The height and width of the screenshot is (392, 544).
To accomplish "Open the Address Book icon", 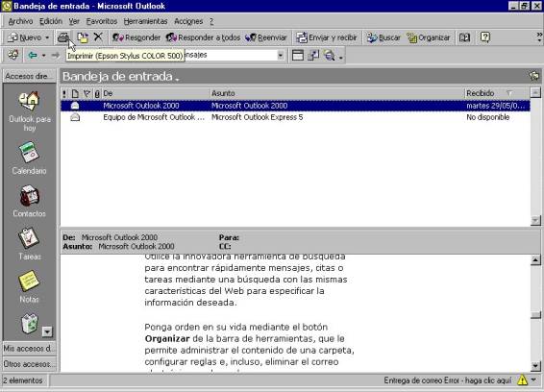I will (464, 37).
